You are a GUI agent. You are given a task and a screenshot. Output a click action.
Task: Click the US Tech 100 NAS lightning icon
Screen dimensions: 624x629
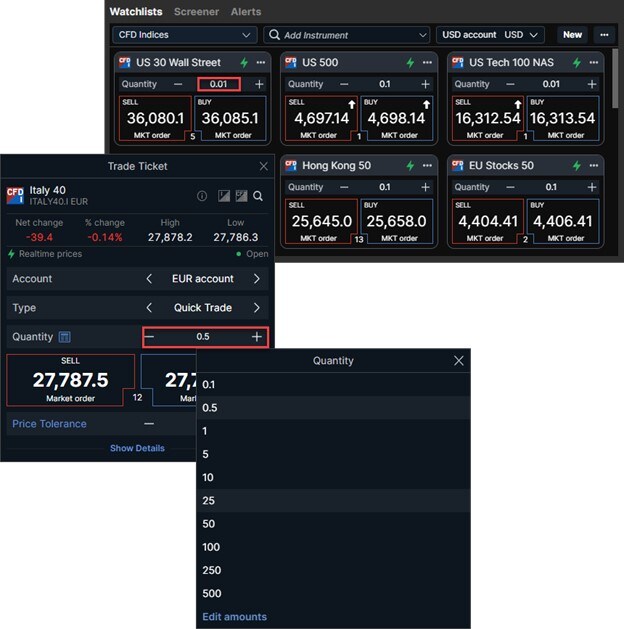point(577,63)
